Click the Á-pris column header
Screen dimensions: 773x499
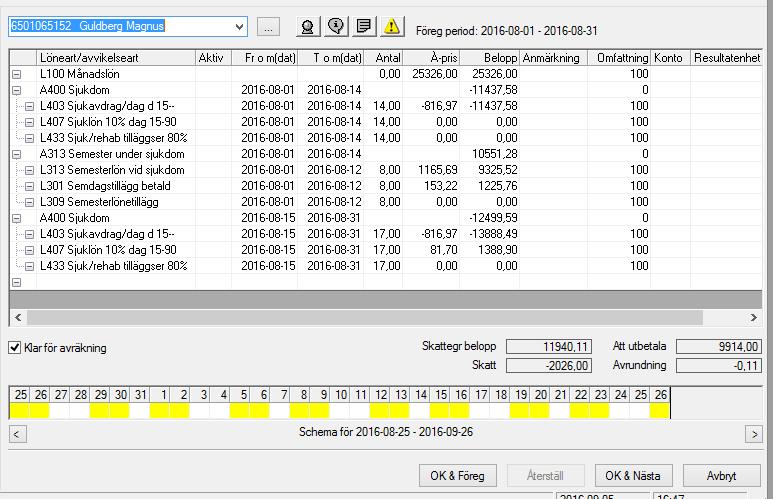coord(431,58)
